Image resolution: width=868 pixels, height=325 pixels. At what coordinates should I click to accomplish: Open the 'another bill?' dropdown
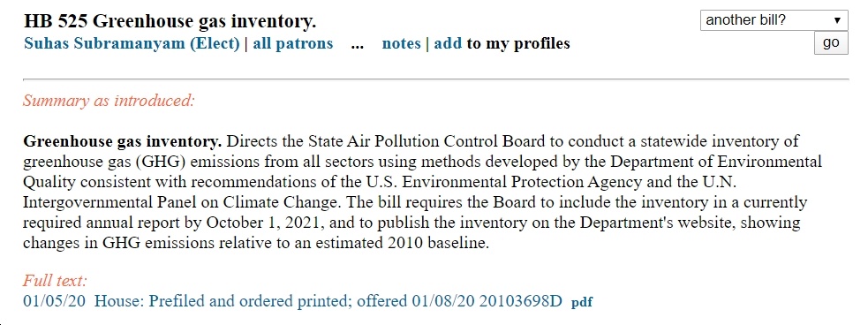pos(774,20)
